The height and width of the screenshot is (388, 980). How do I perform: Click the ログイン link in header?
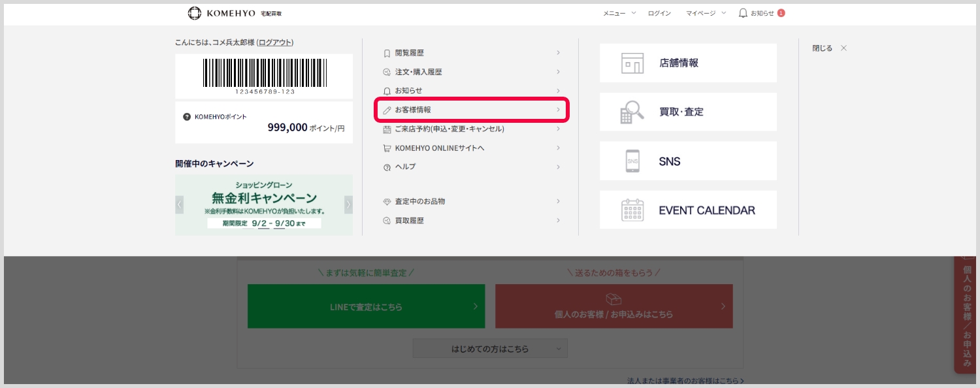659,13
